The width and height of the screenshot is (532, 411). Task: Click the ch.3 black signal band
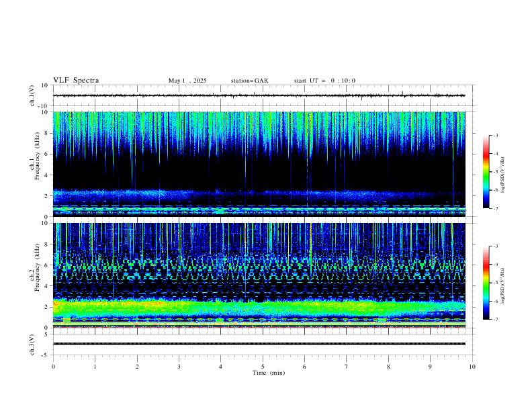tap(259, 344)
